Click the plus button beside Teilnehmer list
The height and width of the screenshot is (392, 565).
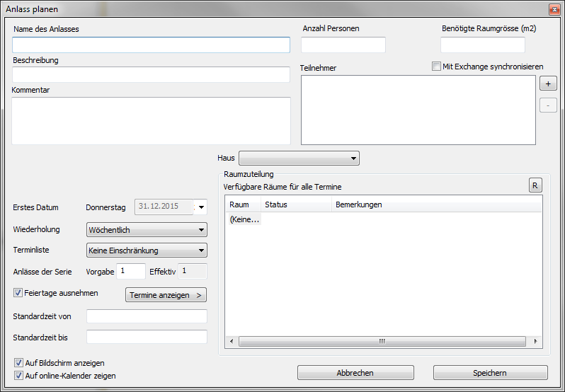click(x=548, y=83)
